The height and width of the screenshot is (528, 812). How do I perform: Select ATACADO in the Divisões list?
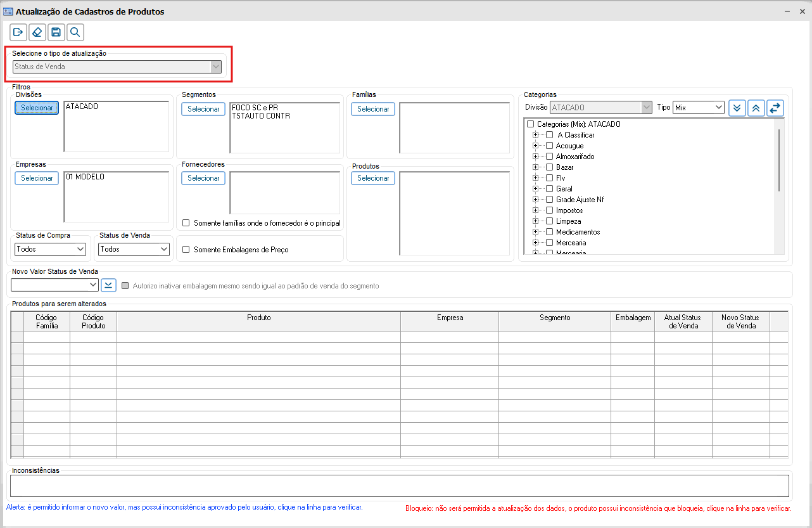coord(82,106)
